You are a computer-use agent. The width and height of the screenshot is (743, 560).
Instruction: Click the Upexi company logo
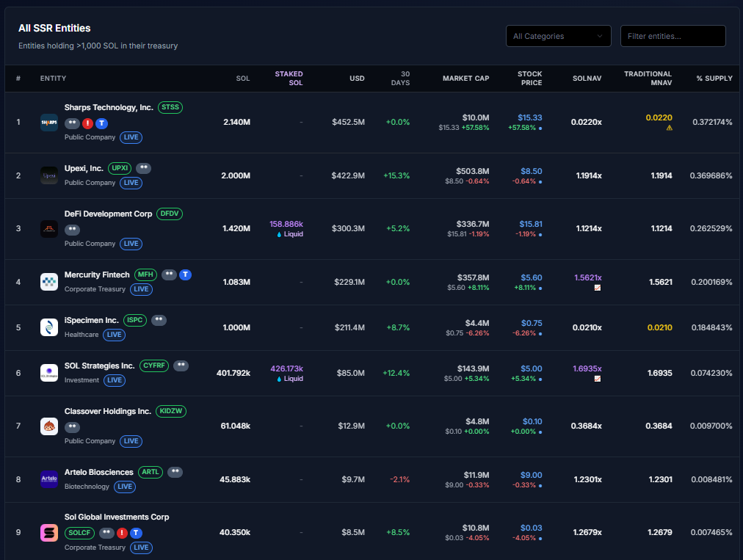(x=49, y=175)
